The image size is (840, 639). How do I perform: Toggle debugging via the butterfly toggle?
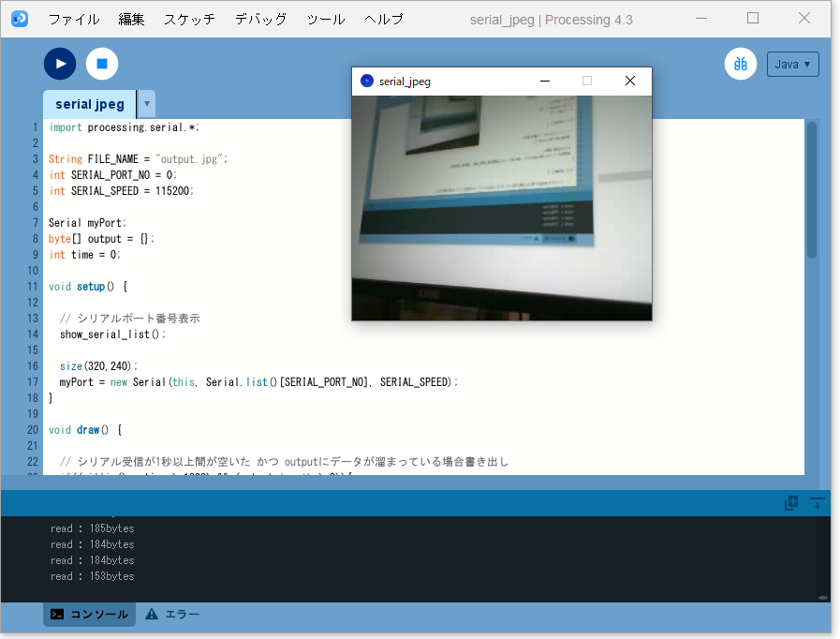740,64
